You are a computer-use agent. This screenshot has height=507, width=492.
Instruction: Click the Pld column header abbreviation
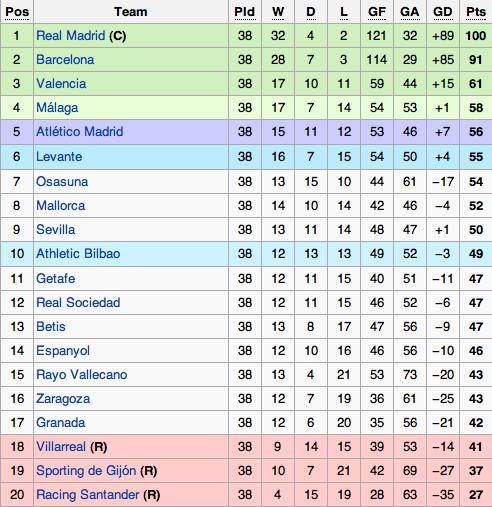pyautogui.click(x=245, y=12)
